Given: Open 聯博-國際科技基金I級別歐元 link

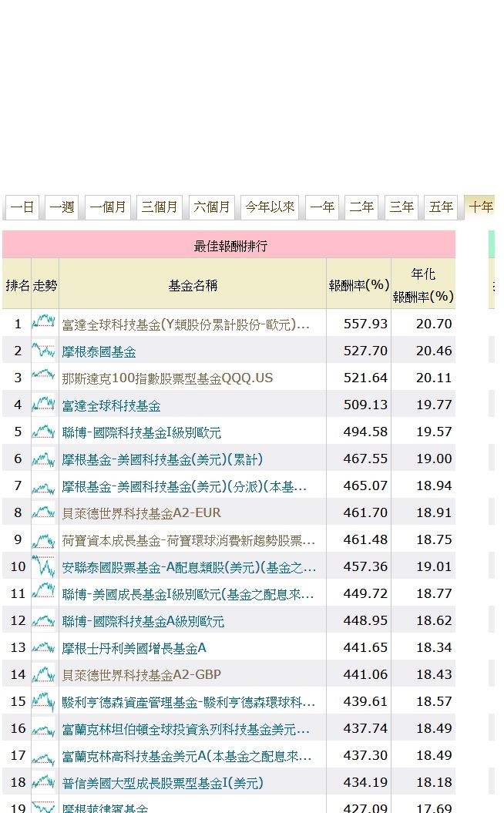Looking at the screenshot, I should point(142,432).
